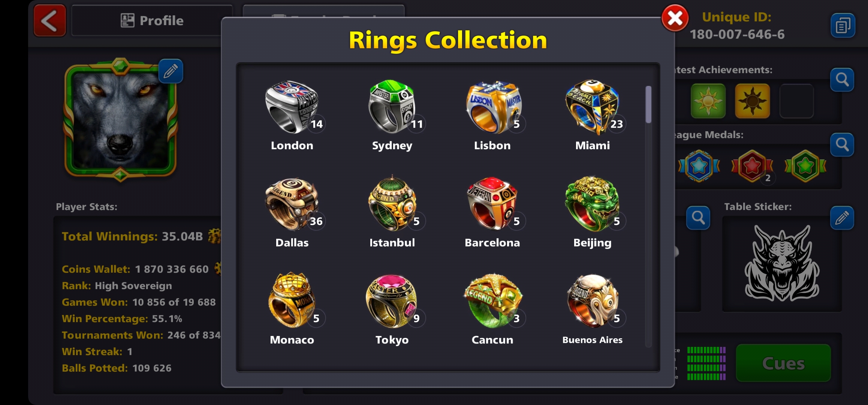The height and width of the screenshot is (405, 868).
Task: Select the red star league medal
Action: (x=752, y=166)
